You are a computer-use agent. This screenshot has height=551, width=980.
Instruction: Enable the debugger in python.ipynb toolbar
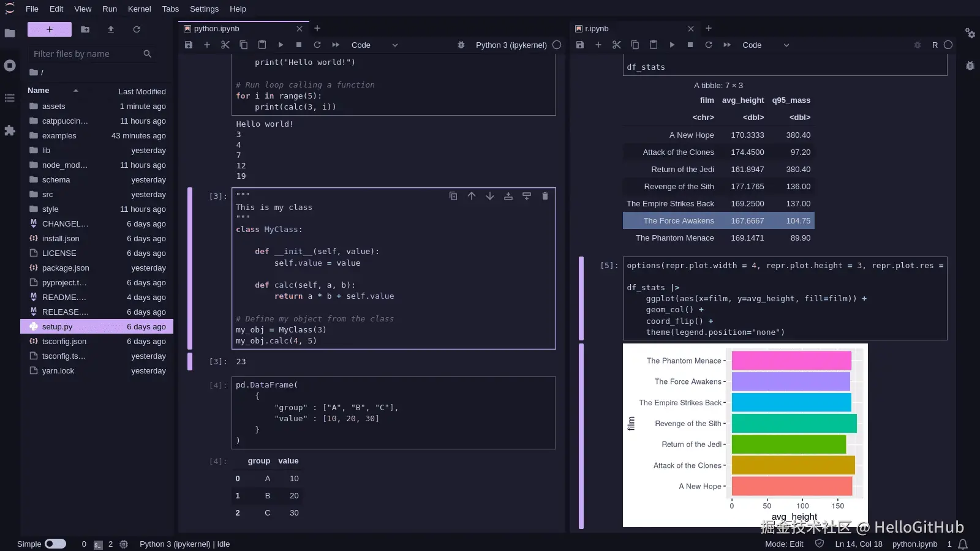pos(461,45)
